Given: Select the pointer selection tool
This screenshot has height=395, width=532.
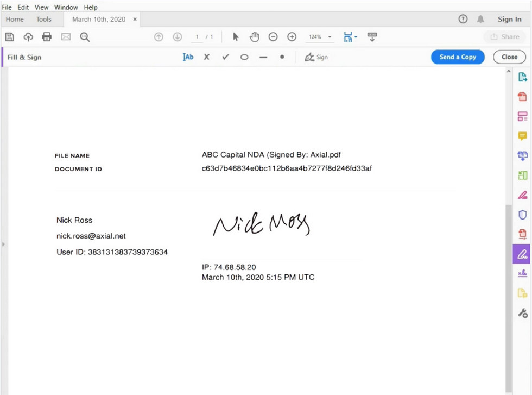Looking at the screenshot, I should 235,37.
